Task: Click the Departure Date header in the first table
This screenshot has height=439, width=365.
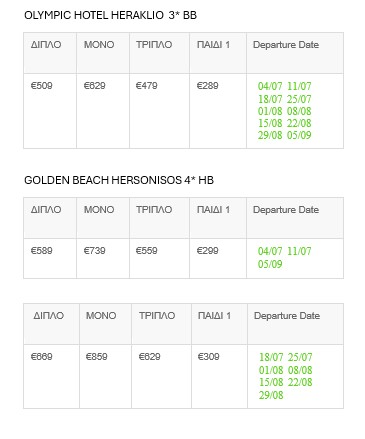Action: [286, 45]
